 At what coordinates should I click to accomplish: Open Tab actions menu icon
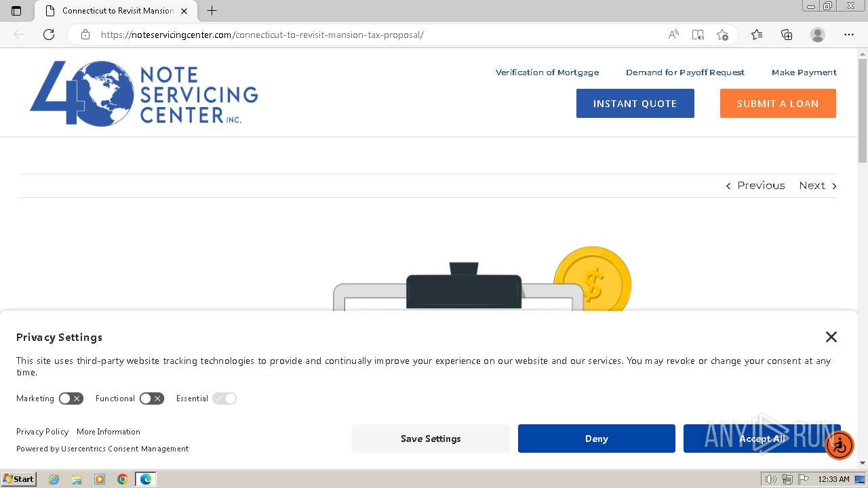(16, 11)
